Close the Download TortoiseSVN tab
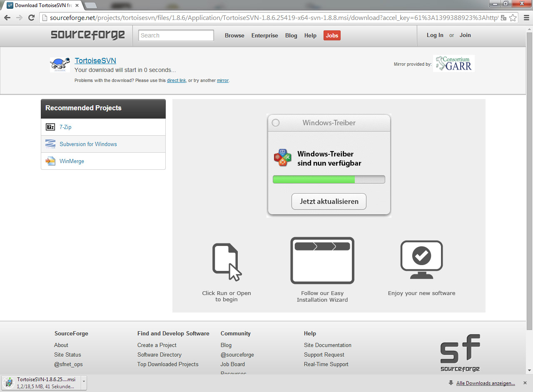 click(x=77, y=5)
